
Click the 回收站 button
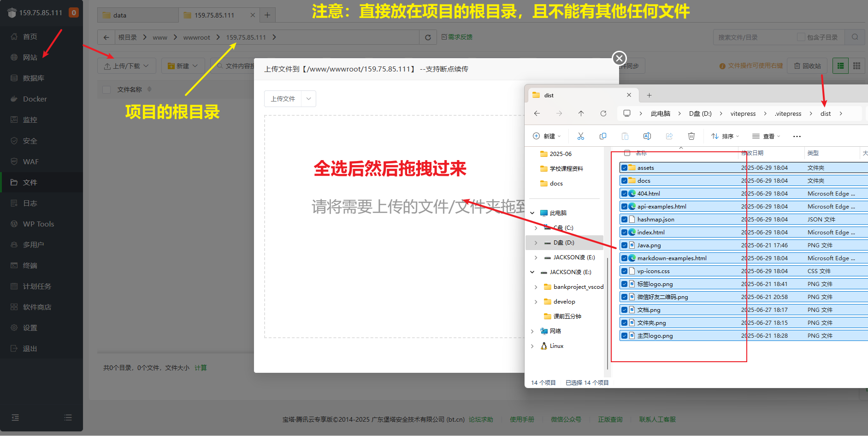pyautogui.click(x=807, y=66)
